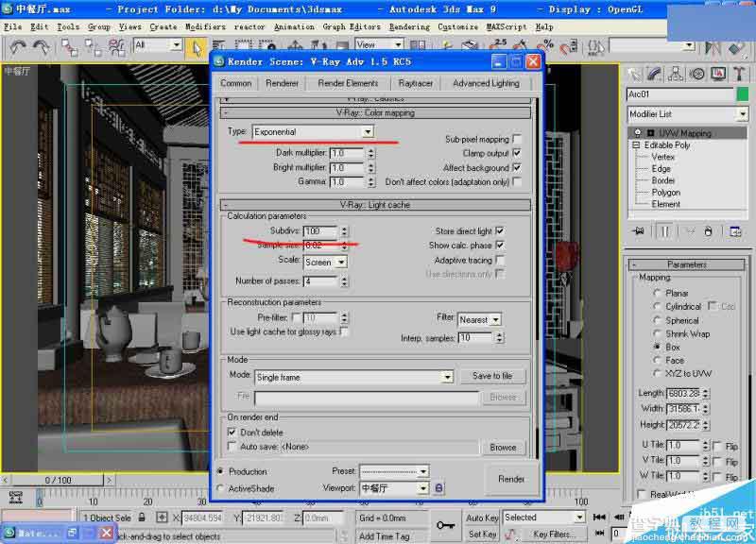Screen dimensions: 756x544
Task: Click the Mirror tool icon
Action: (x=713, y=47)
